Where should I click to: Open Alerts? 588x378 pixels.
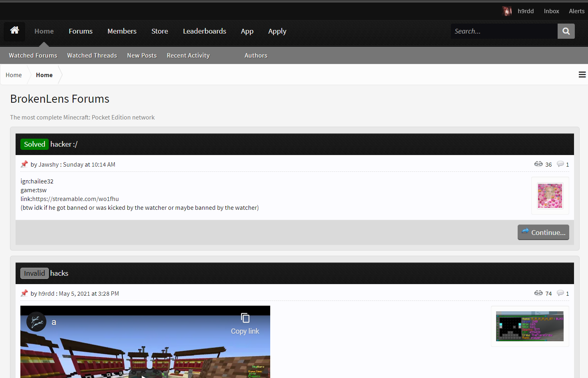(x=576, y=11)
